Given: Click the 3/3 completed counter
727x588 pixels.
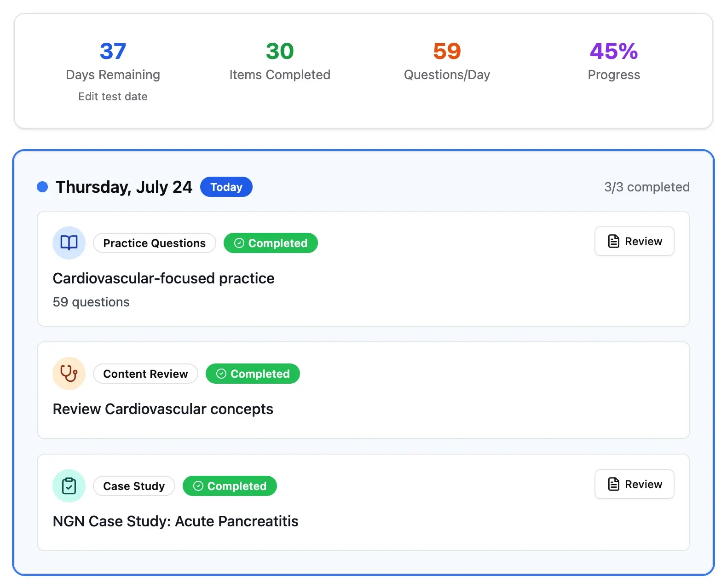Looking at the screenshot, I should click(646, 187).
